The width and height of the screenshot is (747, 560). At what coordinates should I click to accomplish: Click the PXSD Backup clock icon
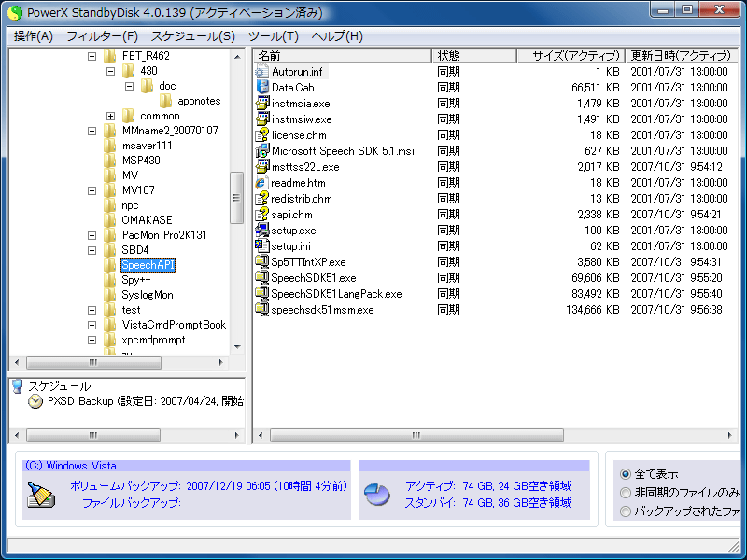[35, 401]
